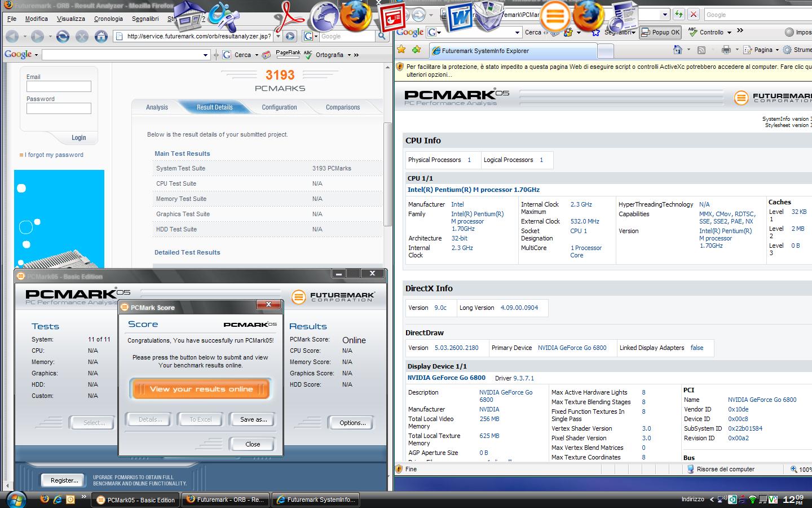Switch to Comparisons tab
This screenshot has width=812, height=508.
click(343, 107)
